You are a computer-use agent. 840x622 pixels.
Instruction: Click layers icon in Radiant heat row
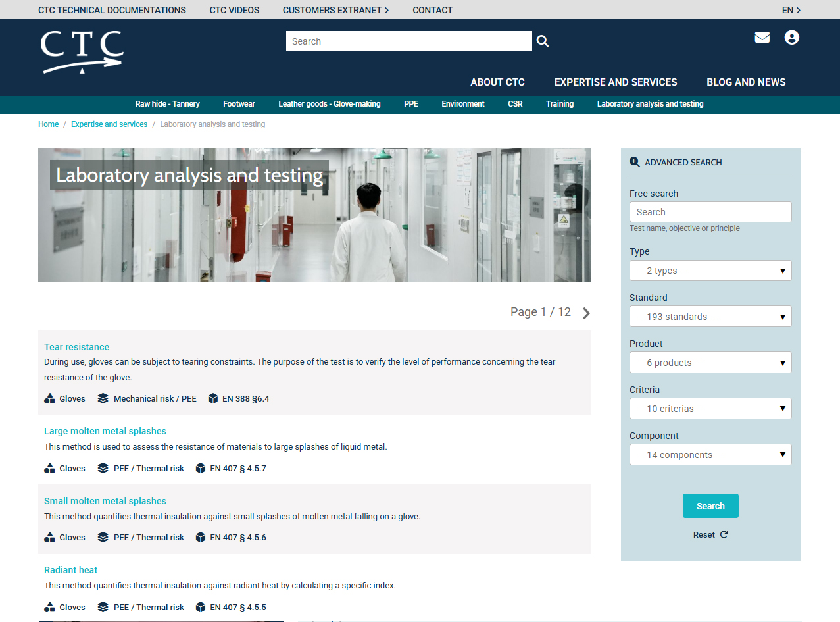pyautogui.click(x=103, y=607)
